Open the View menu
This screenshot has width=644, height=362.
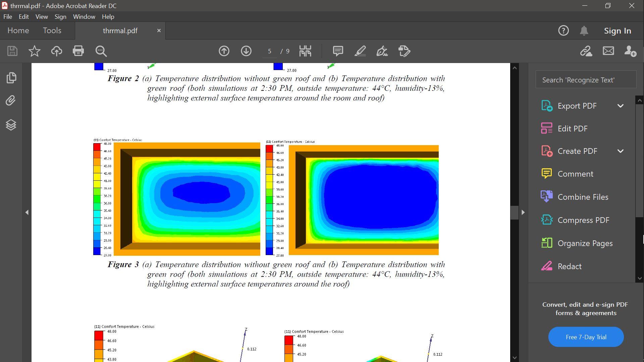click(x=42, y=16)
